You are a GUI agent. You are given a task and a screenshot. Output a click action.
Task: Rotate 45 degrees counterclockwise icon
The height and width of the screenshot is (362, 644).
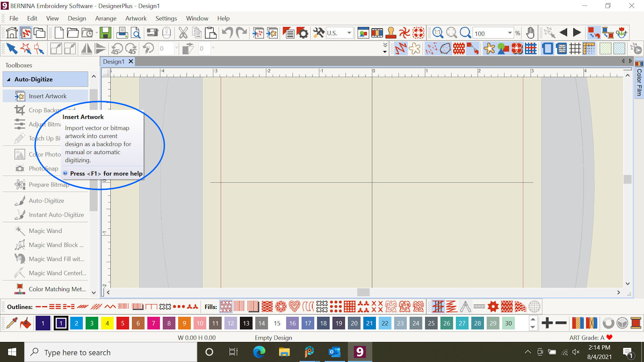point(117,49)
